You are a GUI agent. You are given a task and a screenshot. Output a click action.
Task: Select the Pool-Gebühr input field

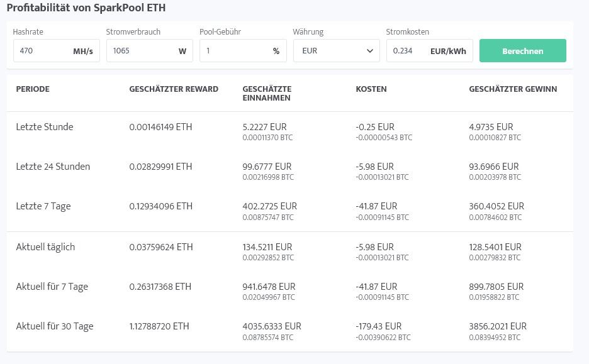pyautogui.click(x=234, y=51)
